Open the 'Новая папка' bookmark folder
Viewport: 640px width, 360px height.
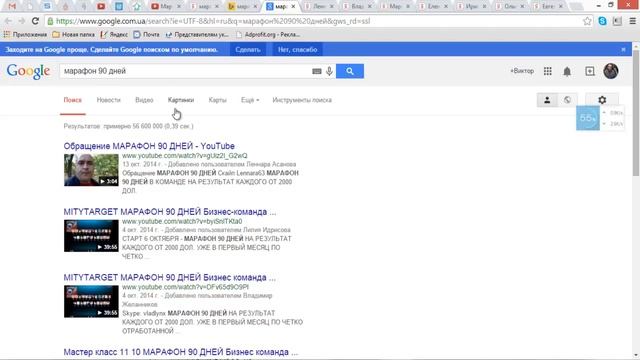pyautogui.click(x=73, y=35)
